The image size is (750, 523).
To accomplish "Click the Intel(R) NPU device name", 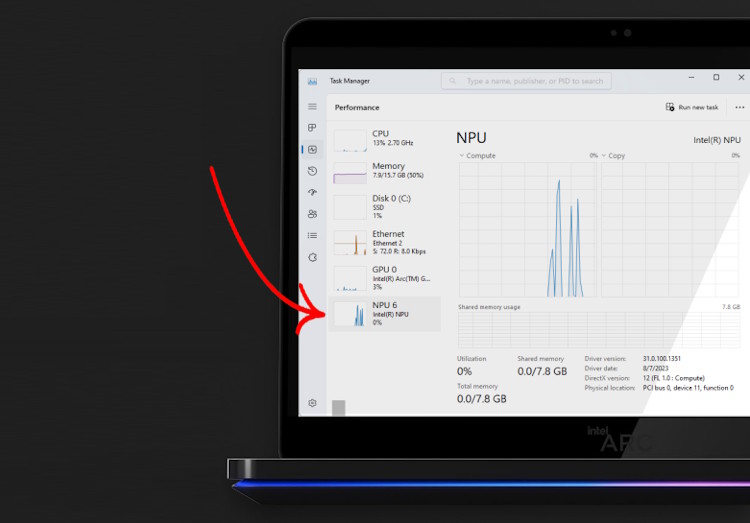I will coord(717,140).
